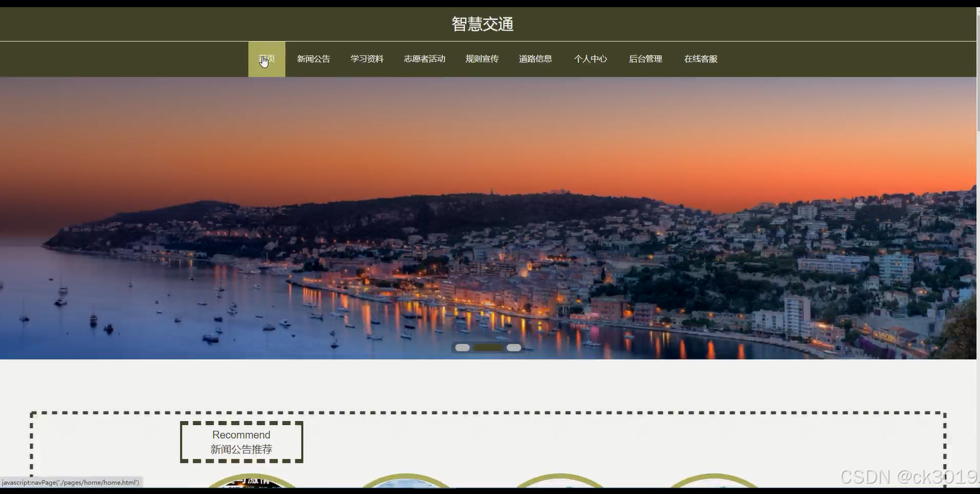Open the 学习资料 menu item
This screenshot has height=494, width=980.
(x=367, y=59)
